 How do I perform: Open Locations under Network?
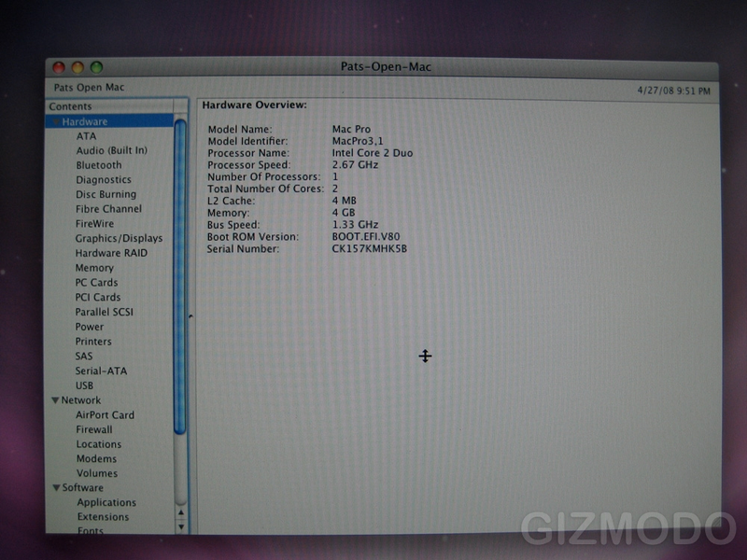[99, 444]
